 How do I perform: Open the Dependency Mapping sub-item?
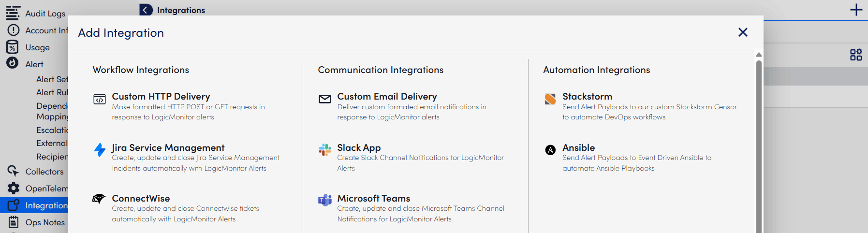tap(52, 111)
